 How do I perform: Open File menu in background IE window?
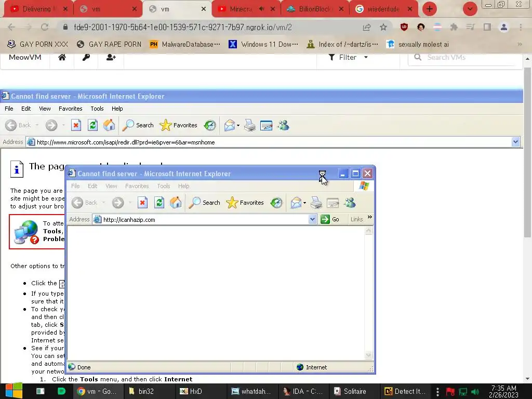[9, 109]
